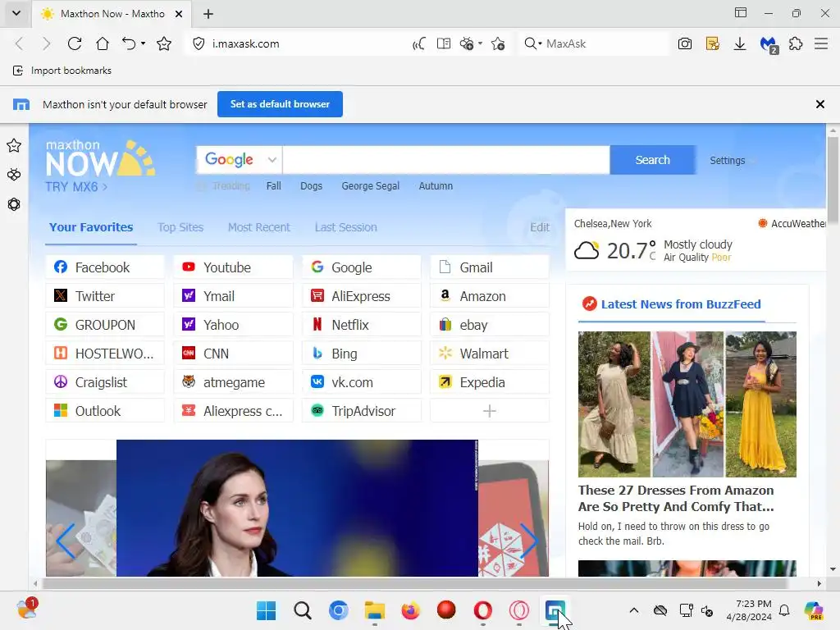Add a new favorite with plus tile
This screenshot has height=630, width=840.
(490, 411)
